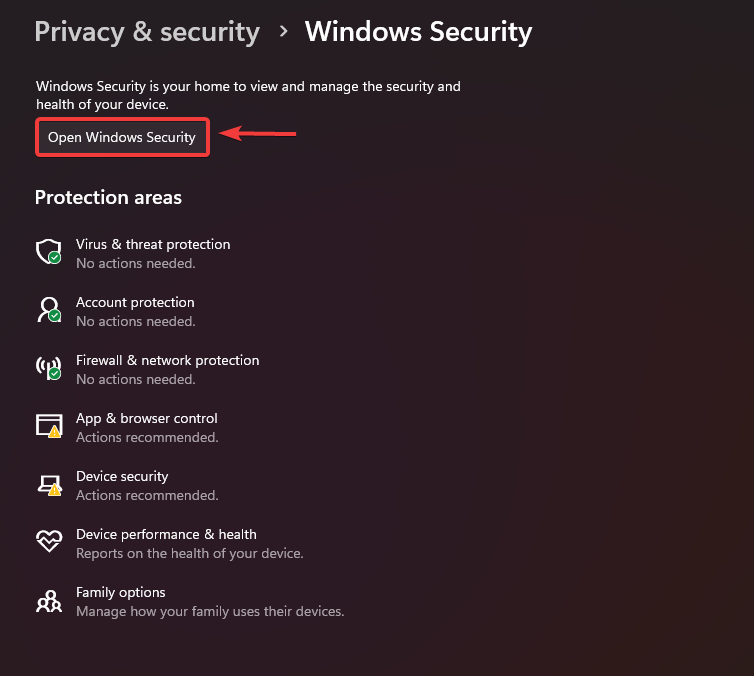Click the Device performance & health heart icon

click(48, 542)
